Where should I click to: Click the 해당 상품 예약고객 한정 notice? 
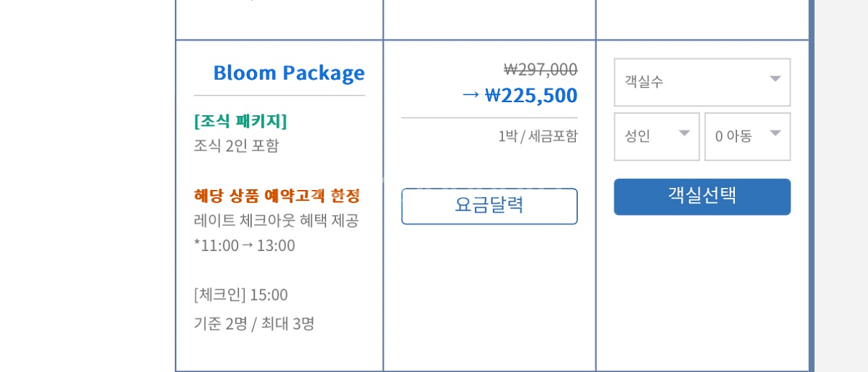point(277,195)
